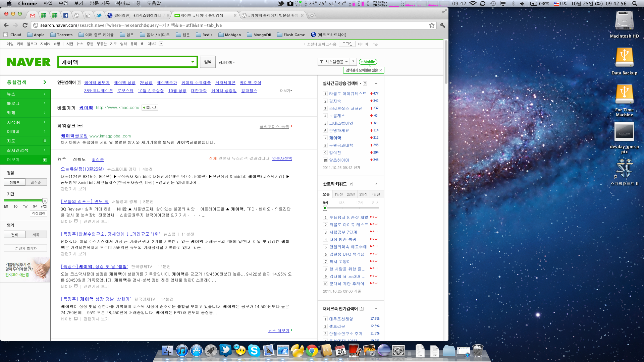Screen dimensions: 644x362
Task: Click the hot topic time slider handle
Action: pos(325,208)
